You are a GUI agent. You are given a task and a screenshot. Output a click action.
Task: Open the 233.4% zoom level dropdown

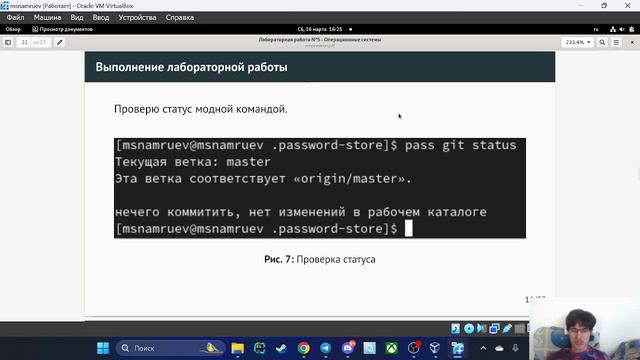578,42
